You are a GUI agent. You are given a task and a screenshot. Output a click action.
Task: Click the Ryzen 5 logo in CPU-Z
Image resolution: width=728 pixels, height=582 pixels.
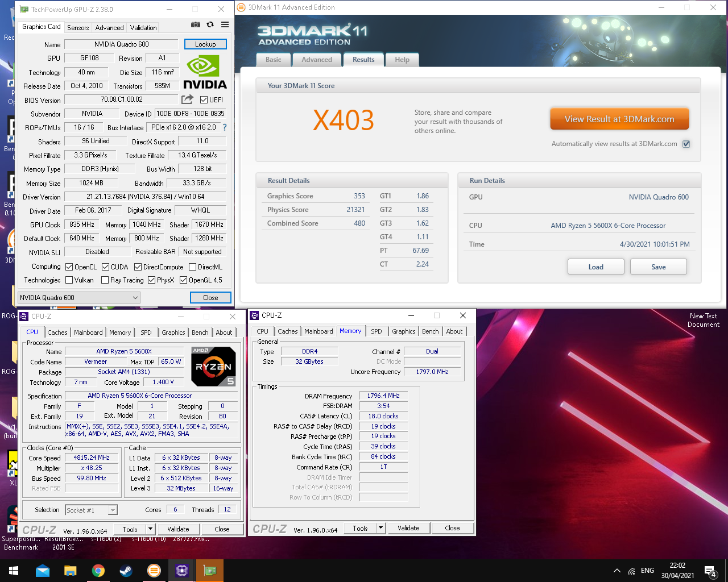tap(214, 367)
